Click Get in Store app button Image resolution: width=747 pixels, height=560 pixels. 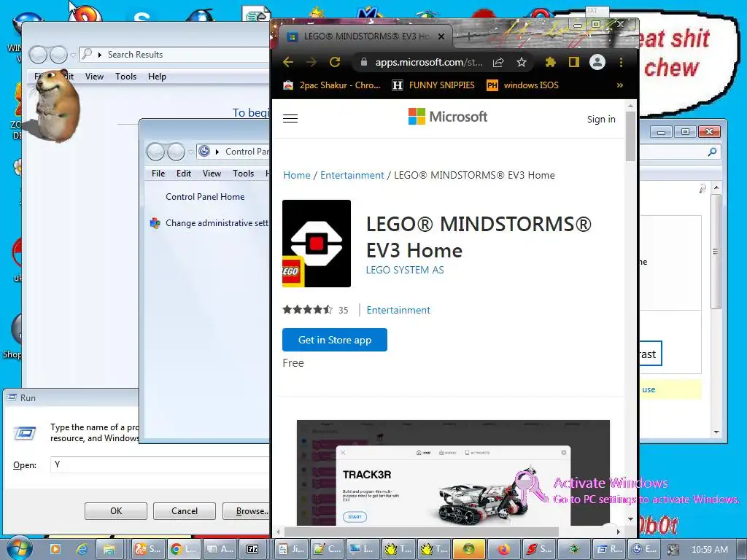coord(334,340)
